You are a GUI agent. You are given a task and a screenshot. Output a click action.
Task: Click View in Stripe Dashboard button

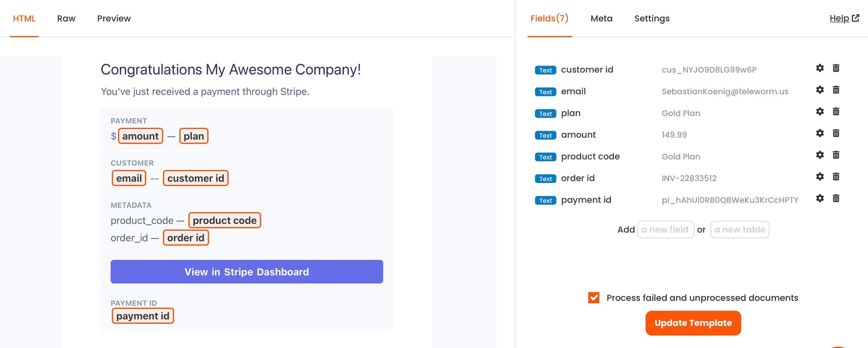click(247, 272)
